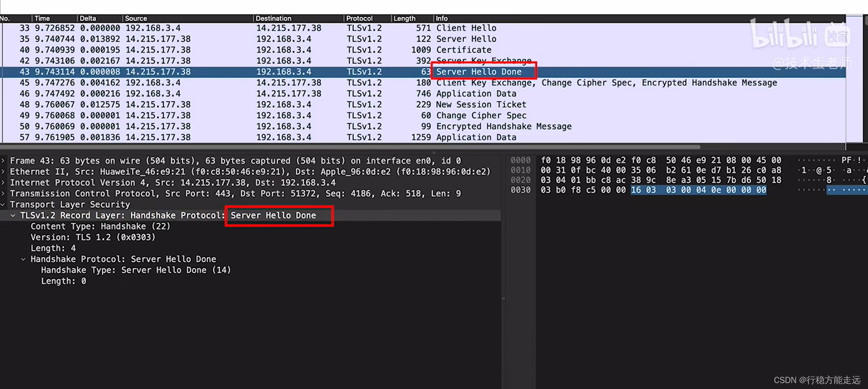Select packet 40 Certificate
This screenshot has width=868, height=389.
pos(424,50)
